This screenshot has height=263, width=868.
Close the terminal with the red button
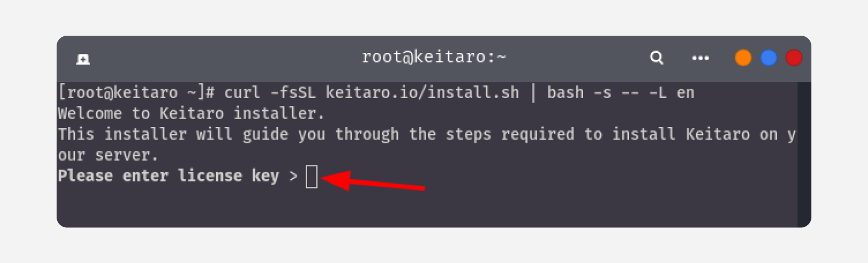(794, 58)
